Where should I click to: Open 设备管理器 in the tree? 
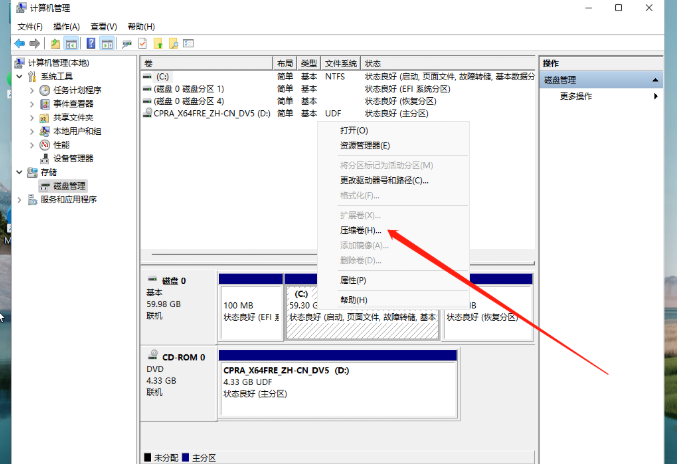[72, 158]
